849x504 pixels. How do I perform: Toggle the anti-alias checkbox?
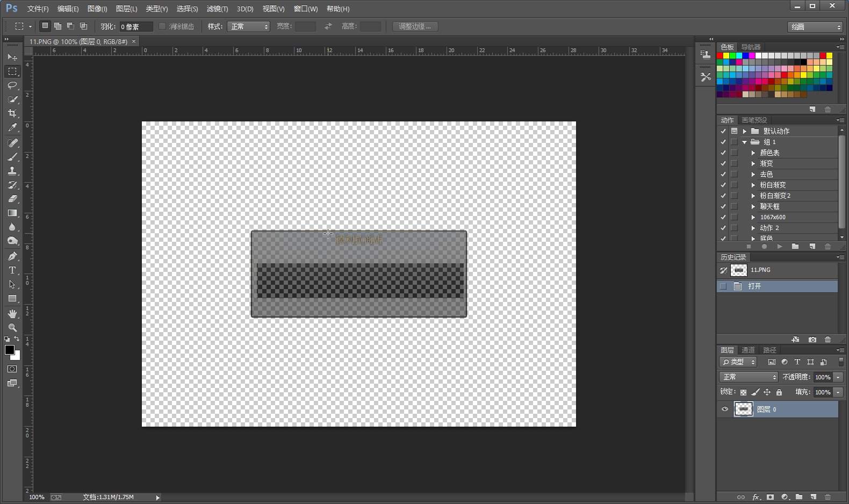point(162,26)
